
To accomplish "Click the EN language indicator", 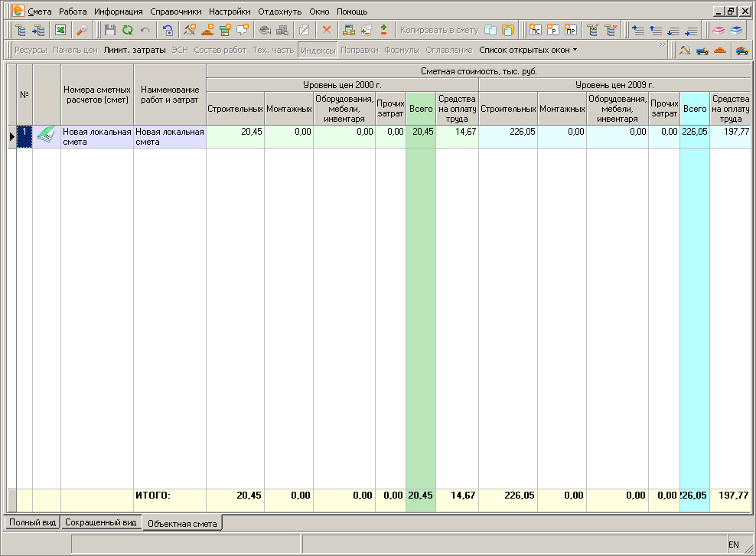I will click(x=733, y=545).
